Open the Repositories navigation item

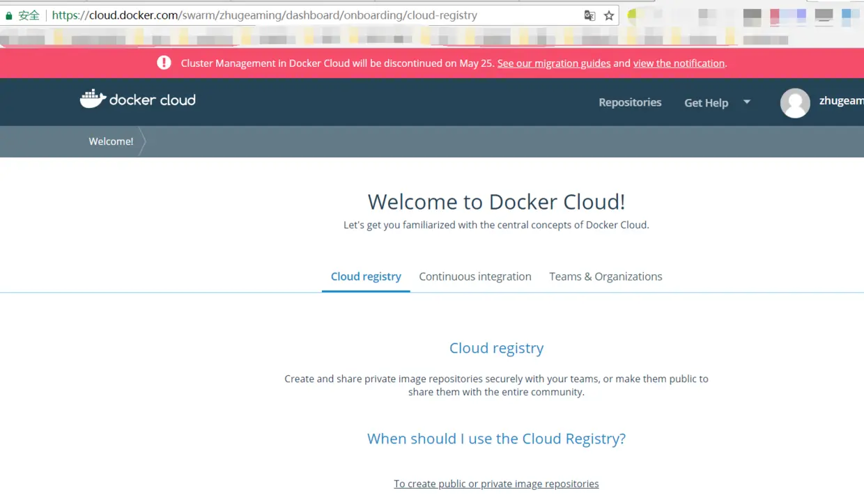[630, 102]
